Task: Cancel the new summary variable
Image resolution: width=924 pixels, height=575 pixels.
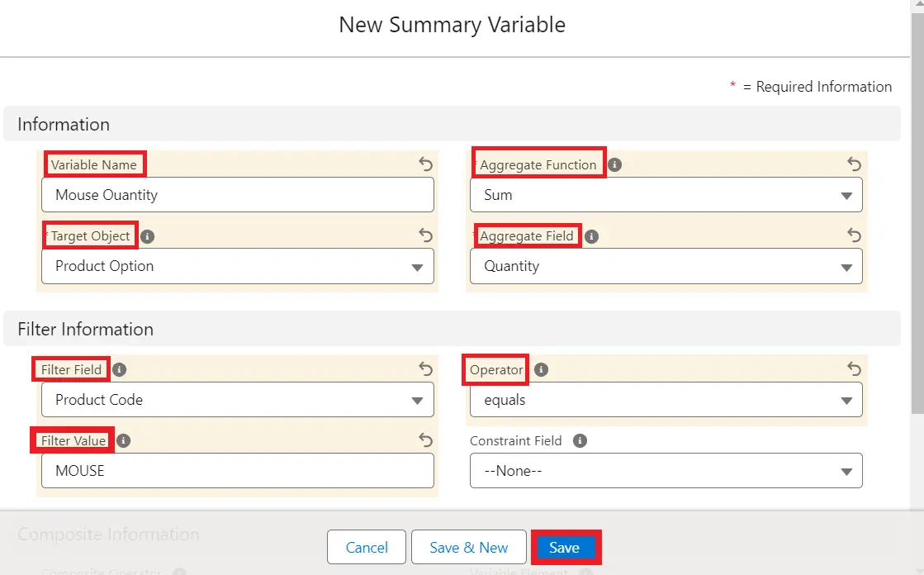Action: click(367, 548)
